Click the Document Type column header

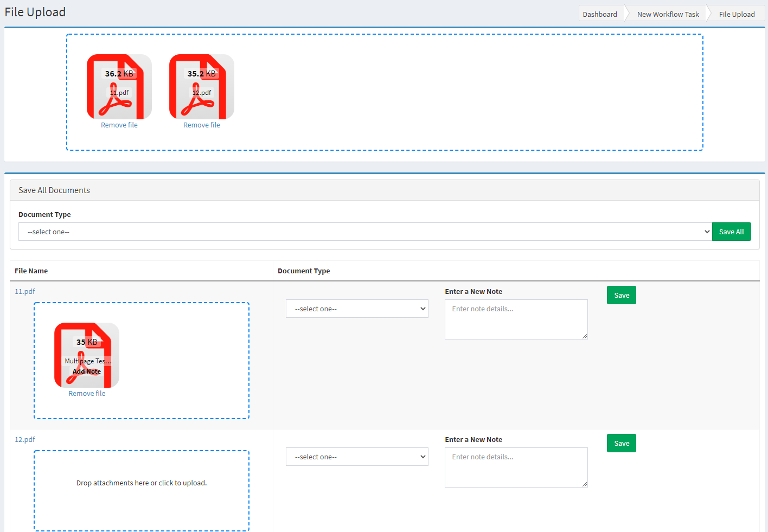pos(304,271)
